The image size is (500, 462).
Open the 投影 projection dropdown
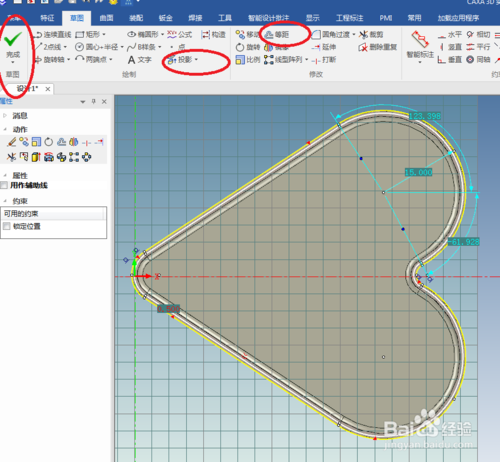point(196,60)
